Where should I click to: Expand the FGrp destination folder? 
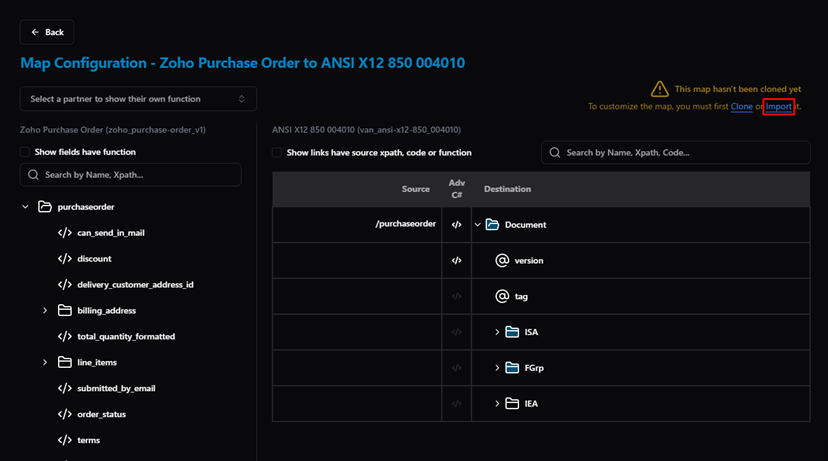coord(497,368)
